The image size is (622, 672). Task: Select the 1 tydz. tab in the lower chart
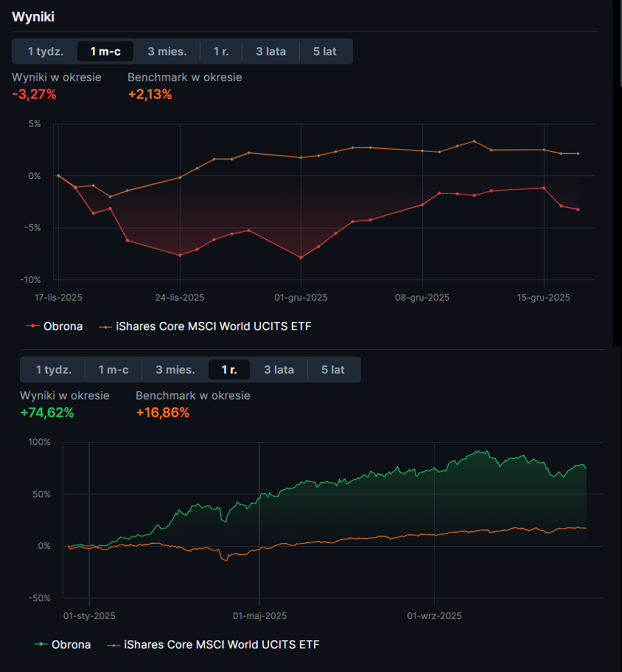[54, 370]
